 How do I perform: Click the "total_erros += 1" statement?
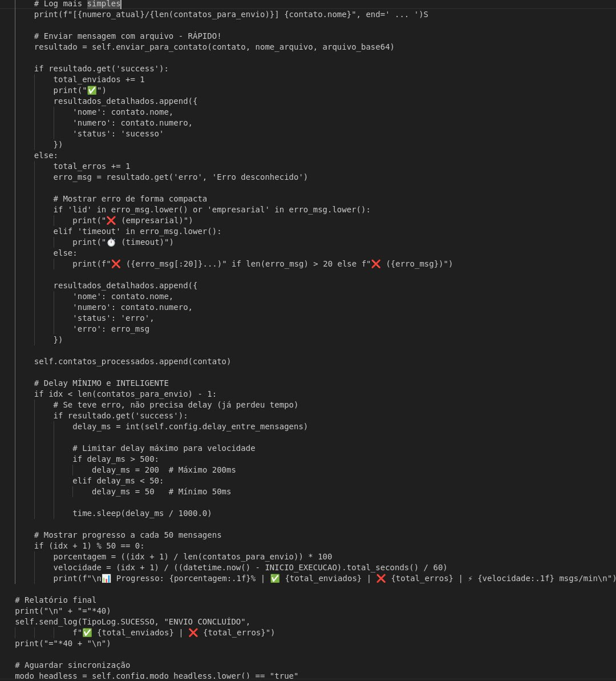click(91, 166)
